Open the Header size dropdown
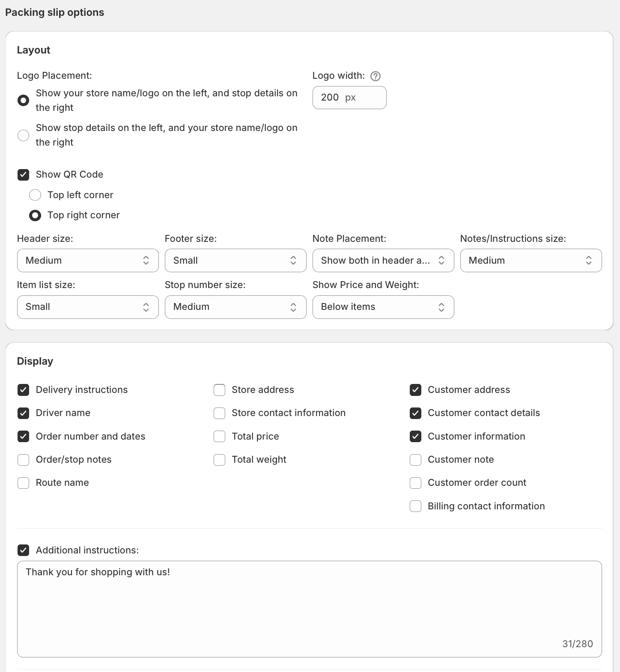The image size is (620, 672). point(88,261)
